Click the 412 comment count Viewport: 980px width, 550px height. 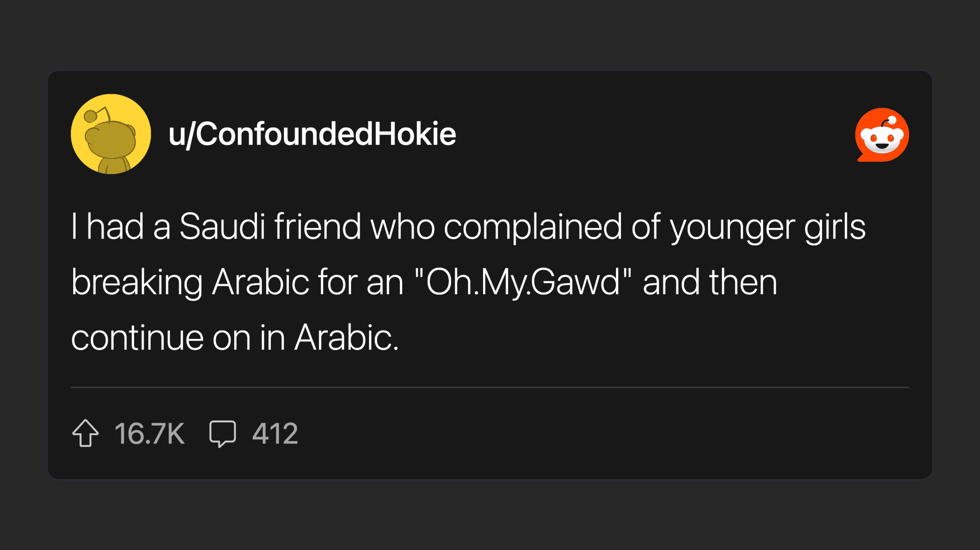click(275, 433)
